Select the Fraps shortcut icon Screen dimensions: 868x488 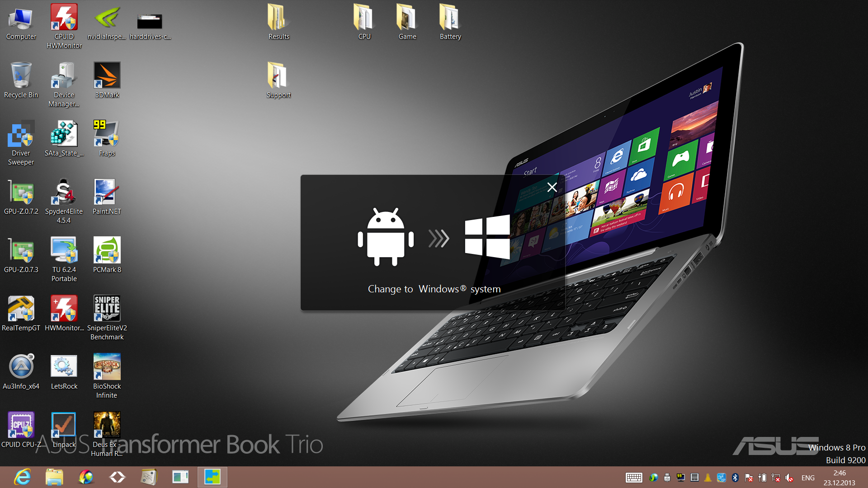click(107, 139)
